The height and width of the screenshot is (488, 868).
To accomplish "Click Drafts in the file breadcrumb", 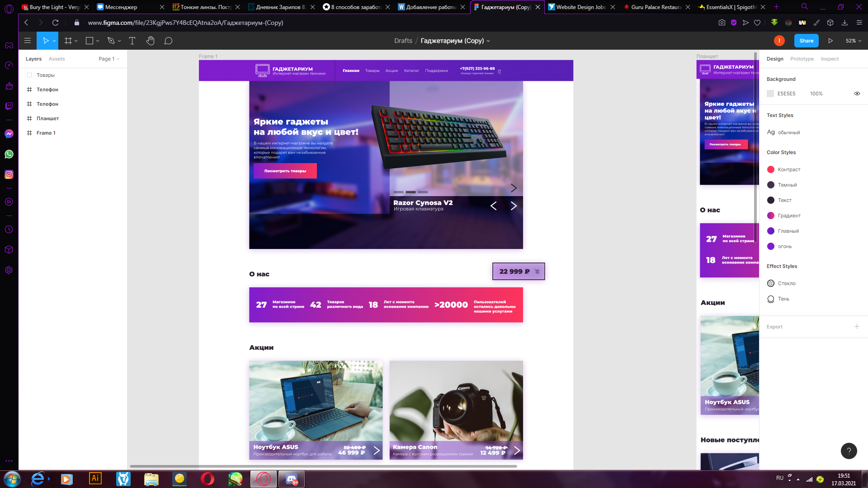I will point(403,41).
